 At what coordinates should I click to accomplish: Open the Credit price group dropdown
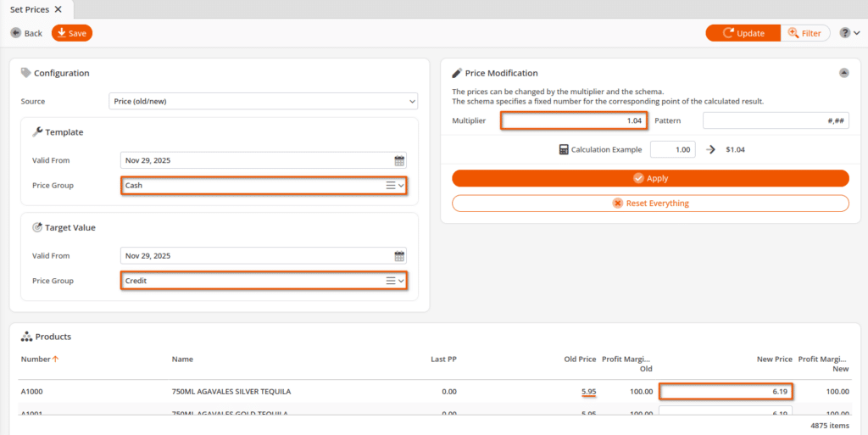point(402,281)
